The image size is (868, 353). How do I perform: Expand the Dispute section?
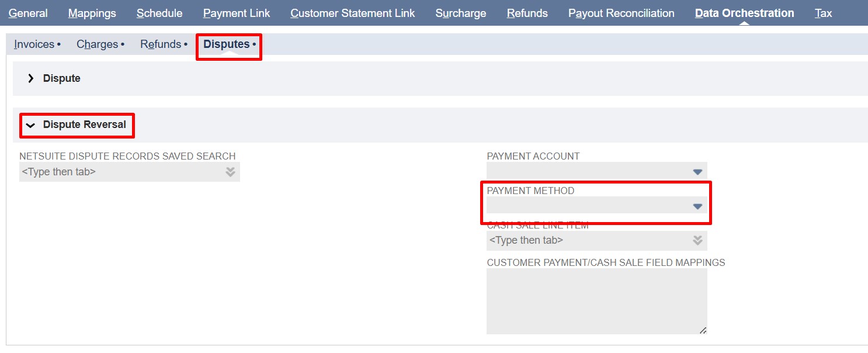(x=31, y=78)
